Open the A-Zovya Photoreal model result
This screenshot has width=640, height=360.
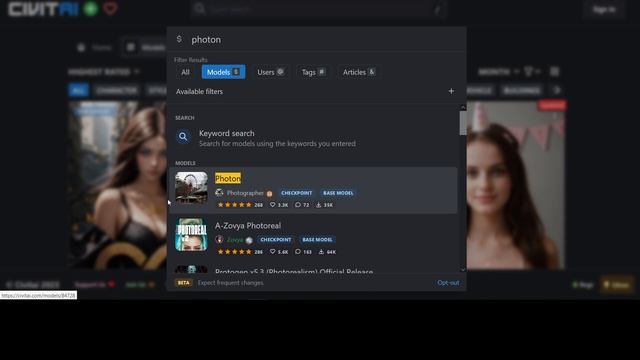pos(313,237)
